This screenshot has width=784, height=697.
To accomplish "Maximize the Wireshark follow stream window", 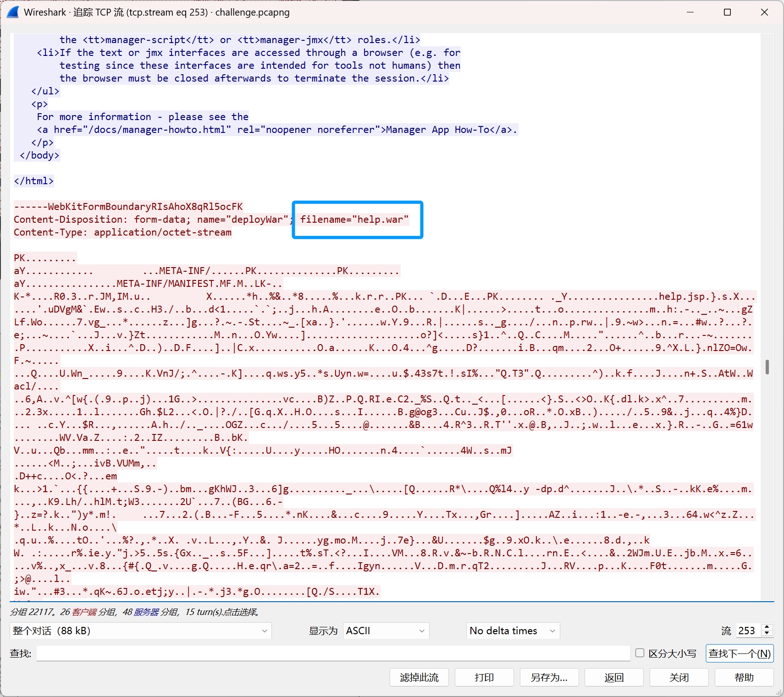I will (727, 12).
